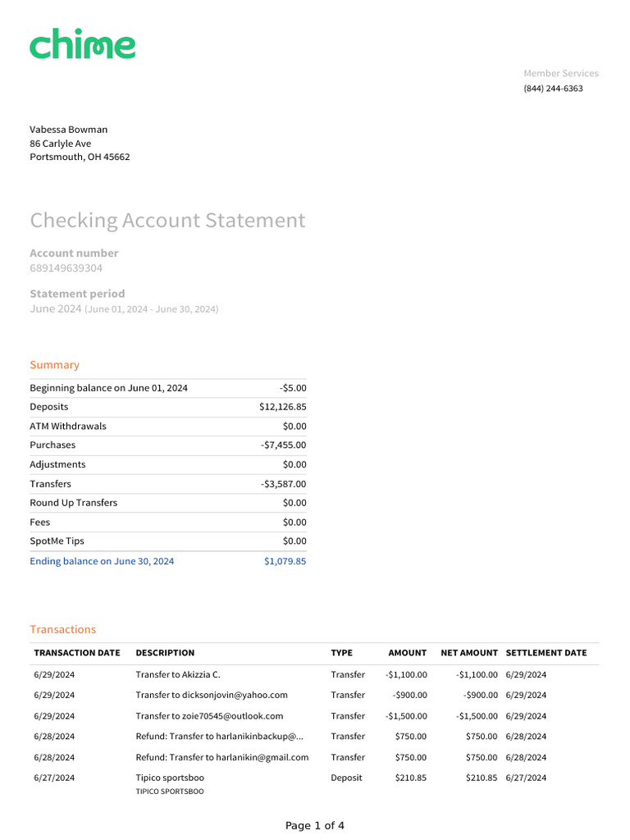Screen dimensions: 630x840
Task: Select account number 689149639304
Action: coord(66,268)
